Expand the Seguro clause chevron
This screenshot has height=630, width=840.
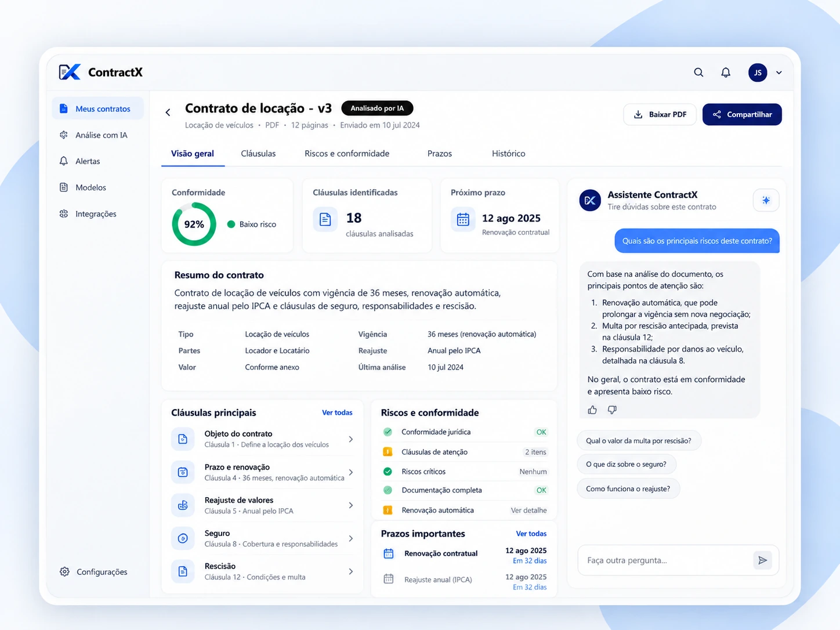click(x=351, y=538)
